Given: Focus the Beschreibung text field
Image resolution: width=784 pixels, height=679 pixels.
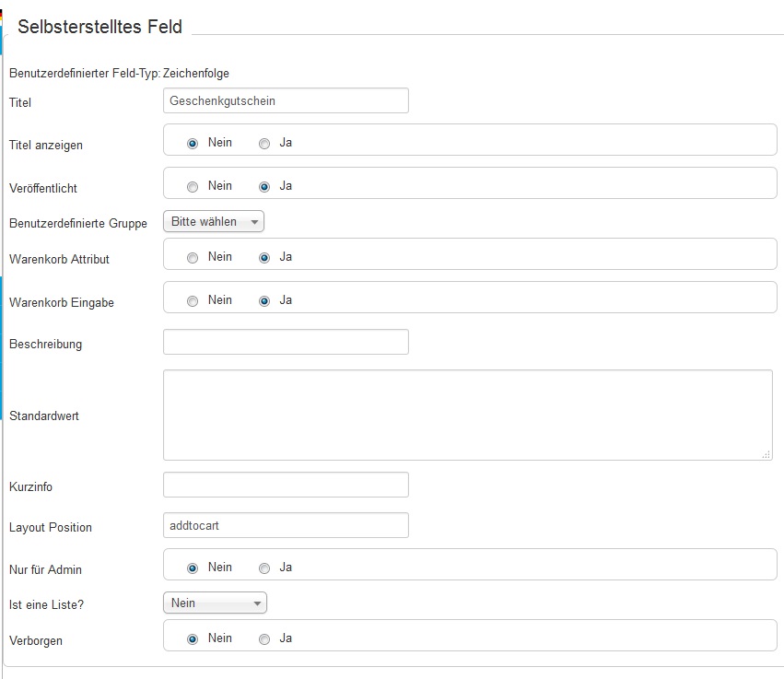Looking at the screenshot, I should [x=286, y=342].
